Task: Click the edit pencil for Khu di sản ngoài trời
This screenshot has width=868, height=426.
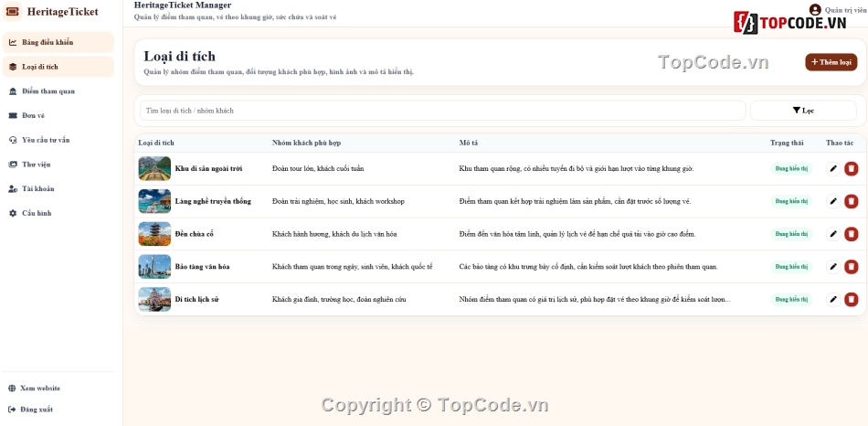Action: [x=832, y=168]
